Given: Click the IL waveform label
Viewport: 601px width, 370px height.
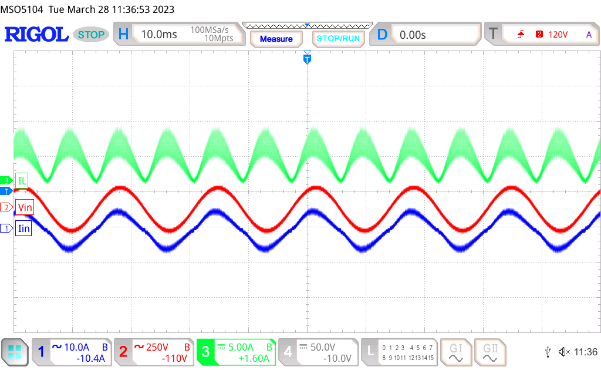Looking at the screenshot, I should coord(22,180).
